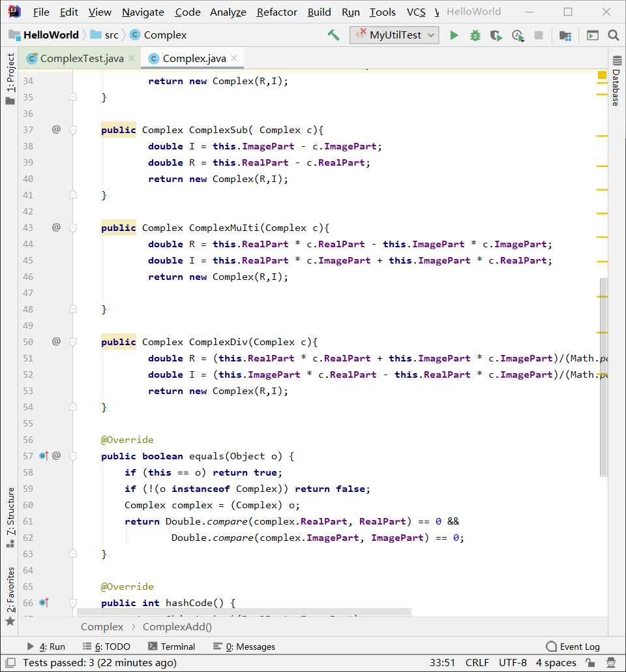Click the @ gutter icon on line 37
Screen dimensions: 626x672
56,129
